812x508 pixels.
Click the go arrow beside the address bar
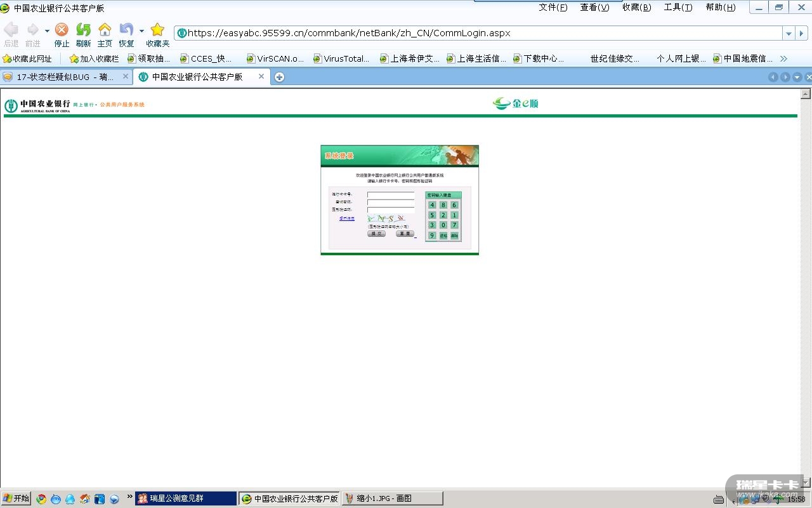pos(802,33)
